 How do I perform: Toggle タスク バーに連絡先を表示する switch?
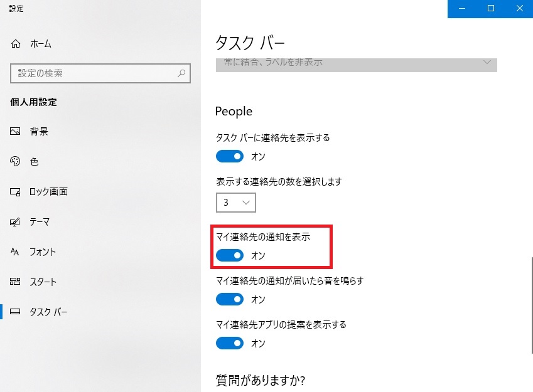[x=230, y=156]
